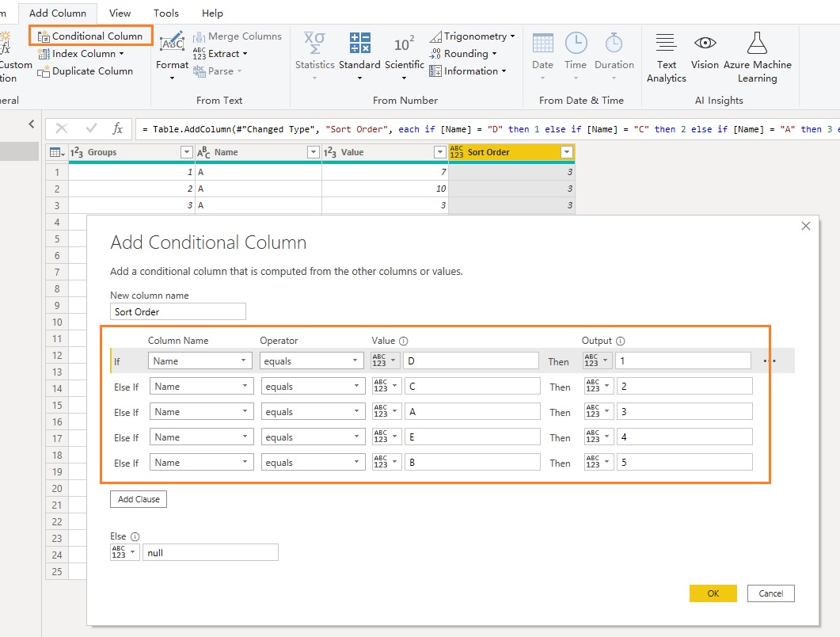Image resolution: width=840 pixels, height=637 pixels.
Task: Open the Value column filter dropdown
Action: [x=440, y=152]
